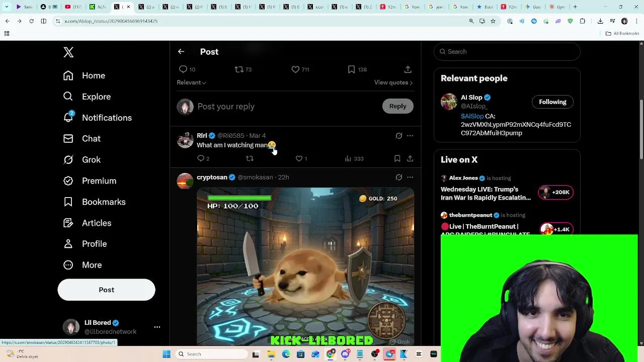This screenshot has height=362, width=644.
Task: Like the main post with 711 likes
Action: click(300, 69)
